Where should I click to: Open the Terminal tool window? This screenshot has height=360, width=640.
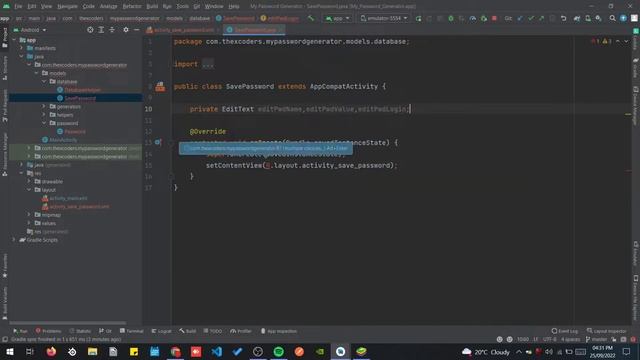click(131, 331)
